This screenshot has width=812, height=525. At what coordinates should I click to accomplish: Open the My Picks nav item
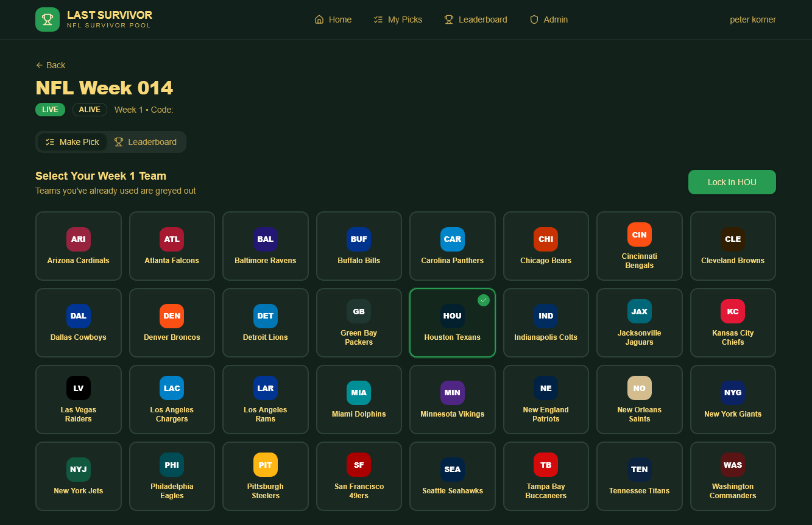click(398, 19)
